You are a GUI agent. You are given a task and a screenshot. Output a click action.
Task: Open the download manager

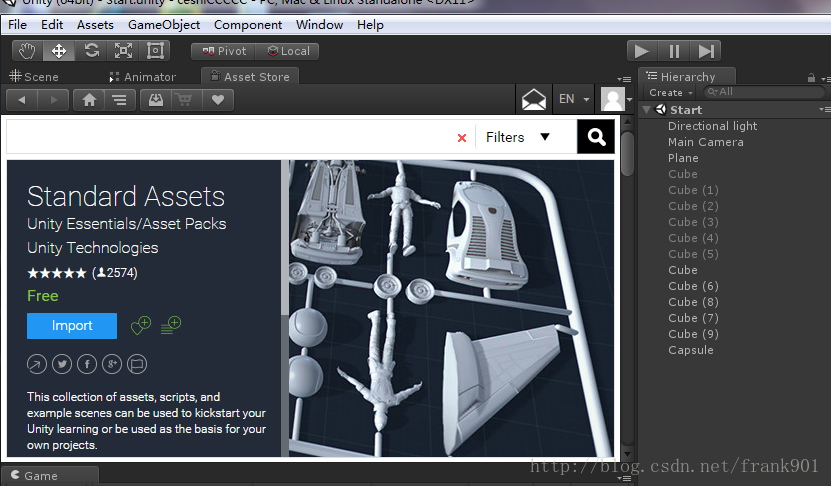[156, 100]
